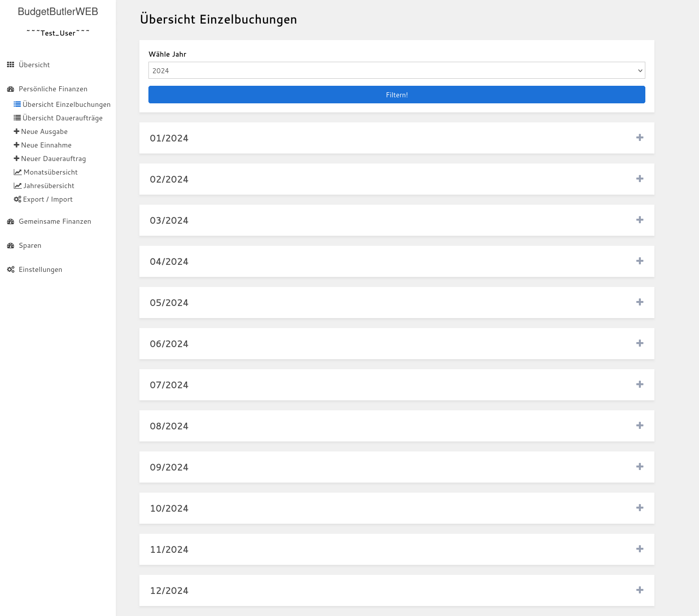Open the Jahresübersicht page link
Image resolution: width=699 pixels, height=616 pixels.
coord(49,186)
